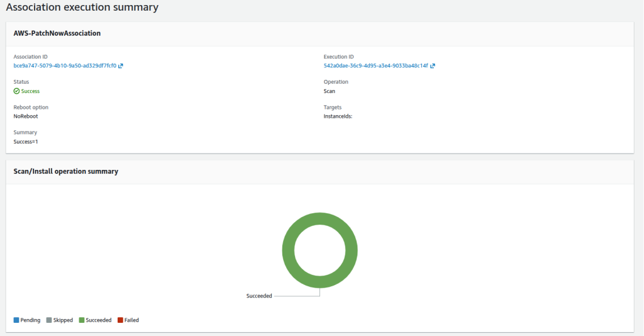Image resolution: width=644 pixels, height=336 pixels.
Task: Click the Scan operation value
Action: coord(330,91)
